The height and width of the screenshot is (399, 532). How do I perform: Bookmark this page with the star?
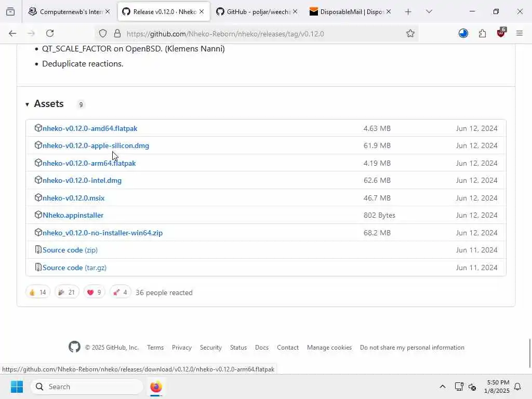point(410,34)
